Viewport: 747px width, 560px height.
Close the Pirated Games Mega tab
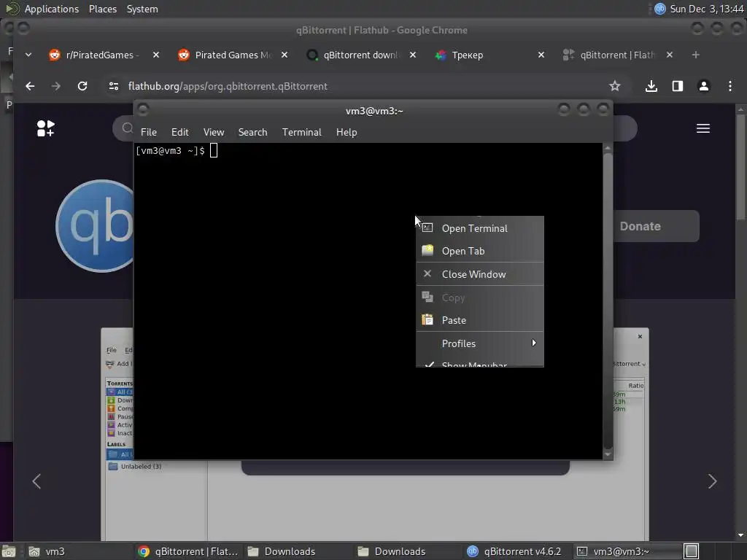pyautogui.click(x=285, y=55)
